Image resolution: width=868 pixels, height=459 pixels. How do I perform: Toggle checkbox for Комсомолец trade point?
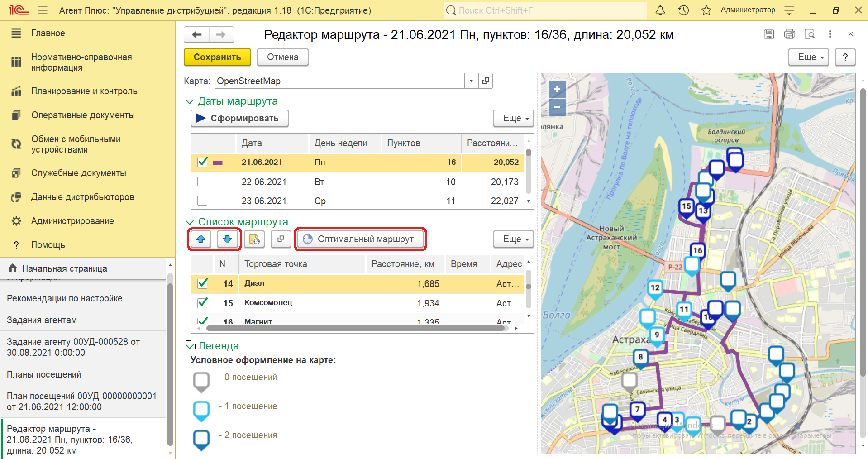click(202, 303)
